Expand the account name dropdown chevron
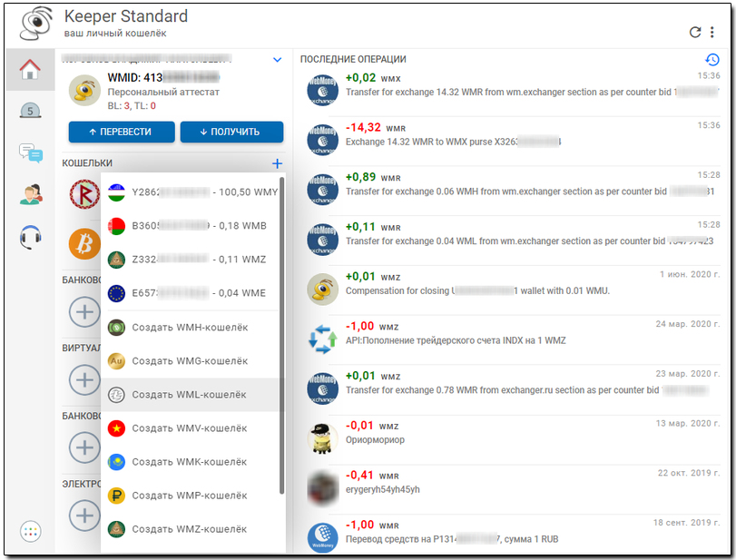Image resolution: width=736 pixels, height=560 pixels. coord(278,60)
